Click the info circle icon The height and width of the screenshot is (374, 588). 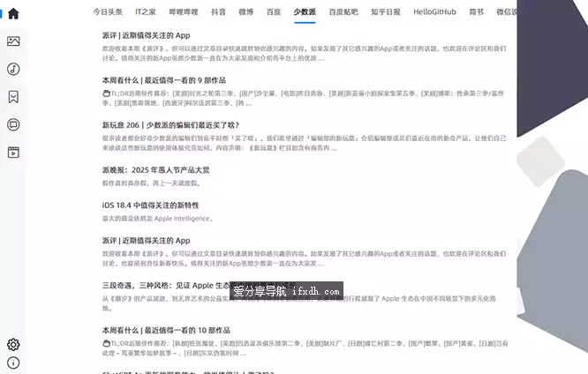pyautogui.click(x=13, y=363)
